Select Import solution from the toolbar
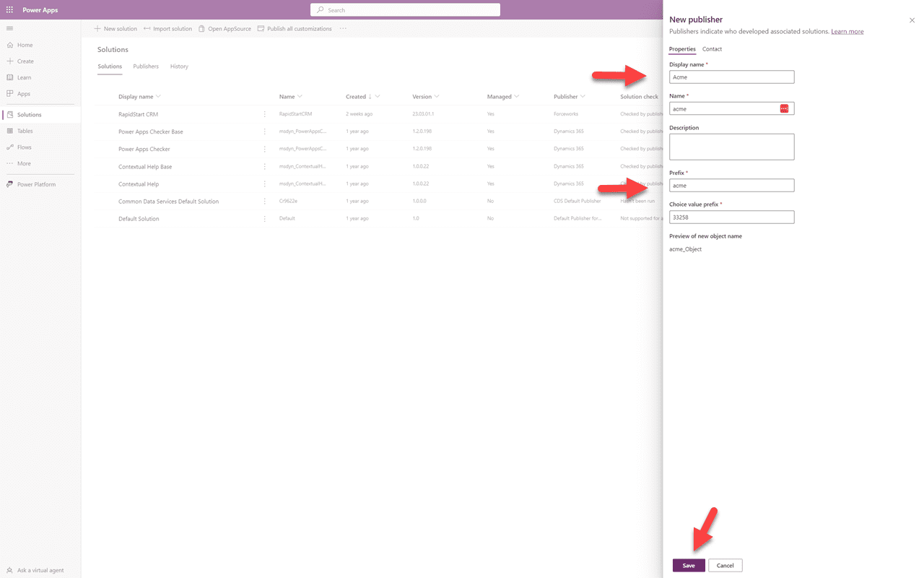 [x=167, y=28]
